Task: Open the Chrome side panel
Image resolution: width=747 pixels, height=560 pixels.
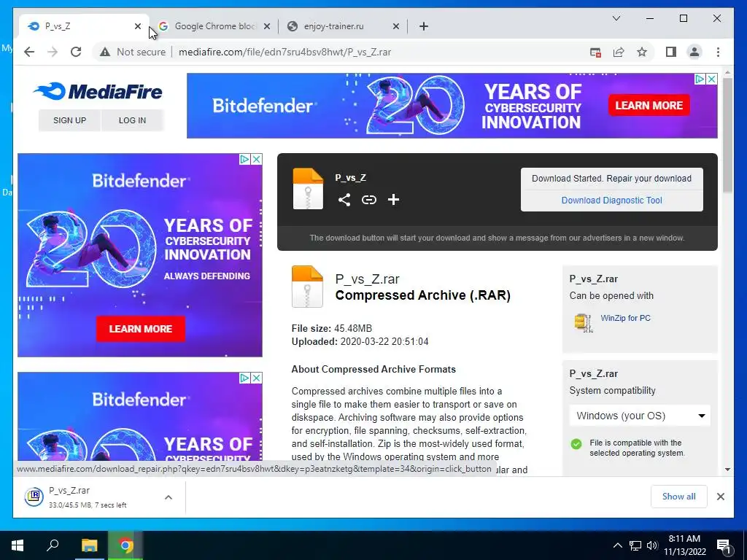Action: click(671, 52)
